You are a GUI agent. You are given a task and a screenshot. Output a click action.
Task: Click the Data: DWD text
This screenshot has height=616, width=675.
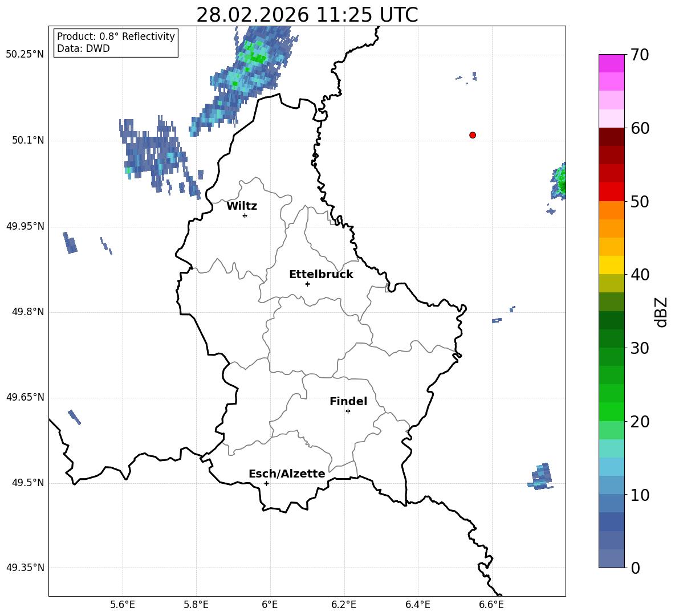coord(83,48)
